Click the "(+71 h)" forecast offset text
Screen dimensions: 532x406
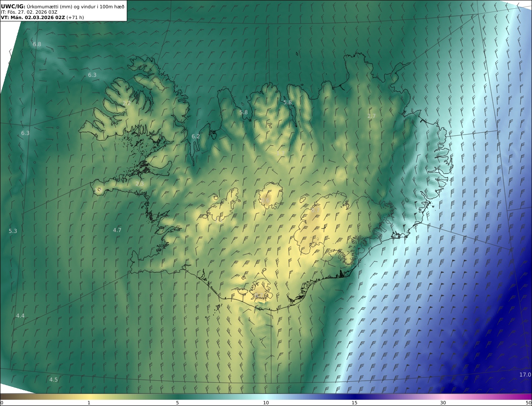pos(75,17)
